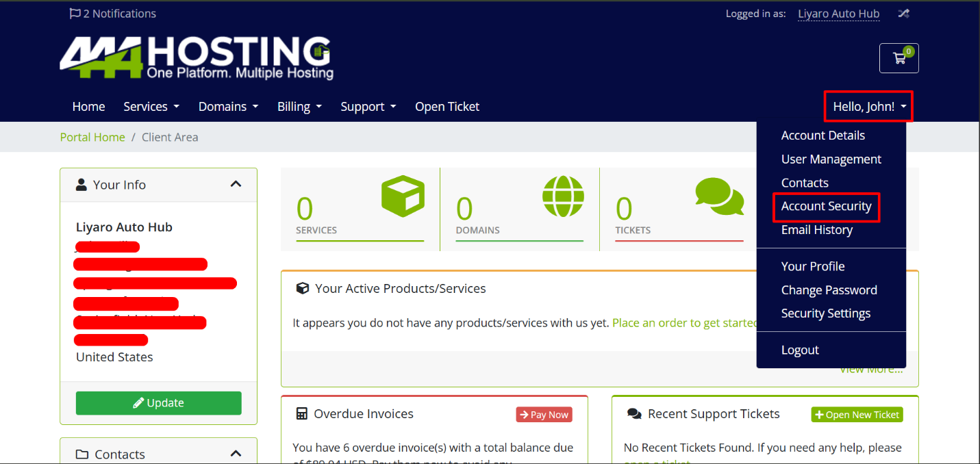
Task: Click the red Pay Now button
Action: pyautogui.click(x=544, y=415)
